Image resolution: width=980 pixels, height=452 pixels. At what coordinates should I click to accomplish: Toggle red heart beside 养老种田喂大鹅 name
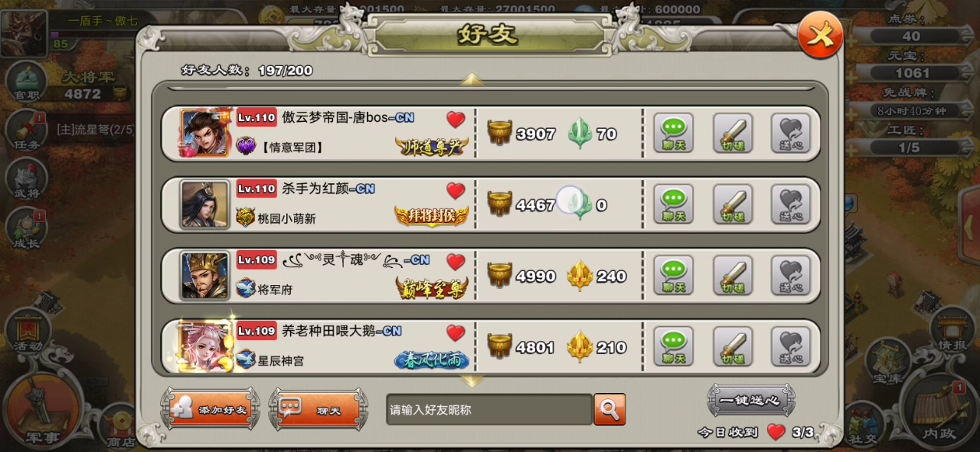click(x=456, y=333)
